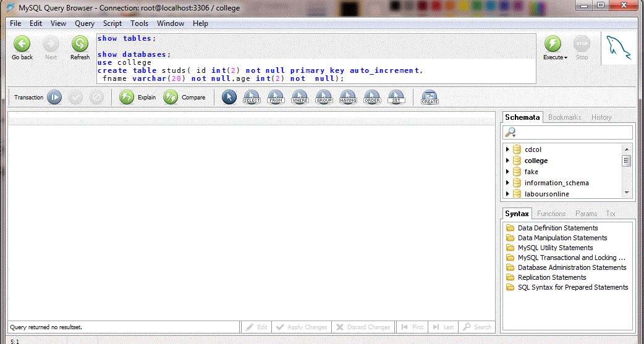This screenshot has width=644, height=344.
Task: Open the File menu
Action: [x=15, y=23]
